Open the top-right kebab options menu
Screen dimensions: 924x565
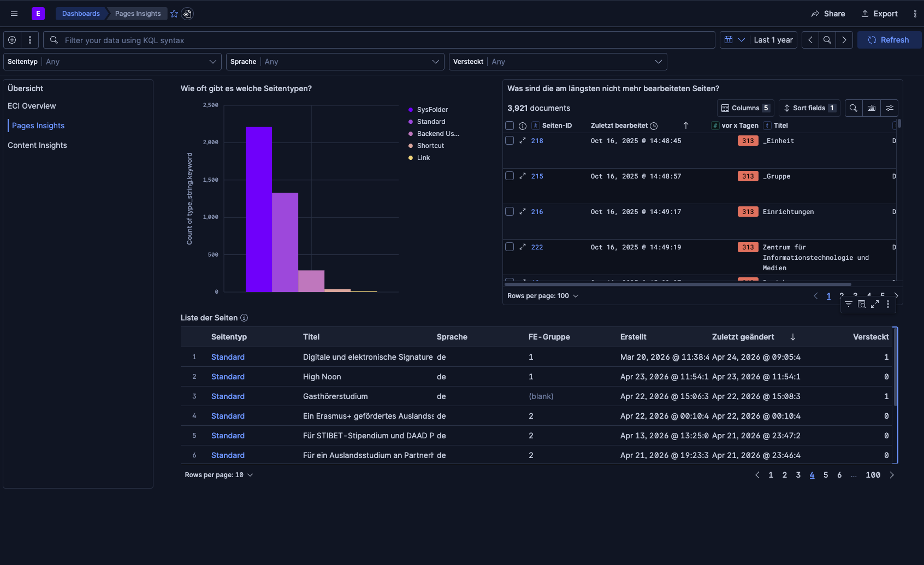pyautogui.click(x=915, y=14)
